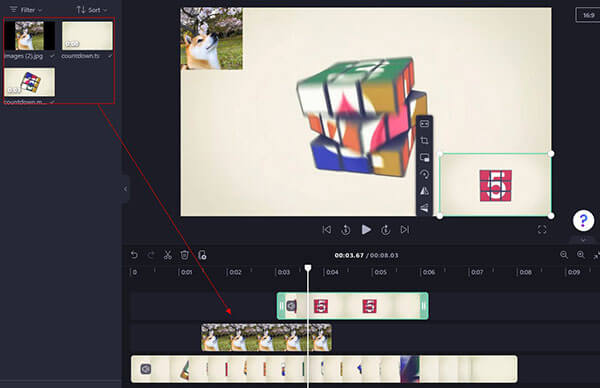
Task: Click the playhead handle on the ruler
Action: [308, 267]
